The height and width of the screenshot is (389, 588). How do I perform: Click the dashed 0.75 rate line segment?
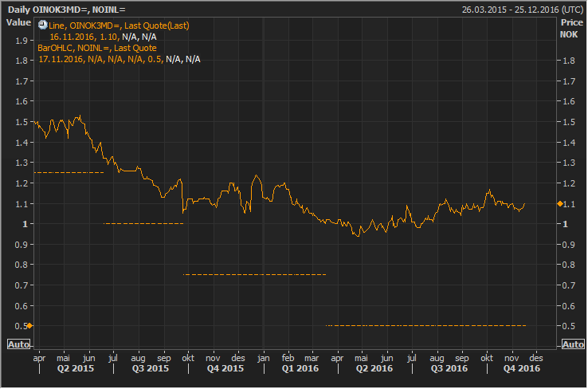255,274
